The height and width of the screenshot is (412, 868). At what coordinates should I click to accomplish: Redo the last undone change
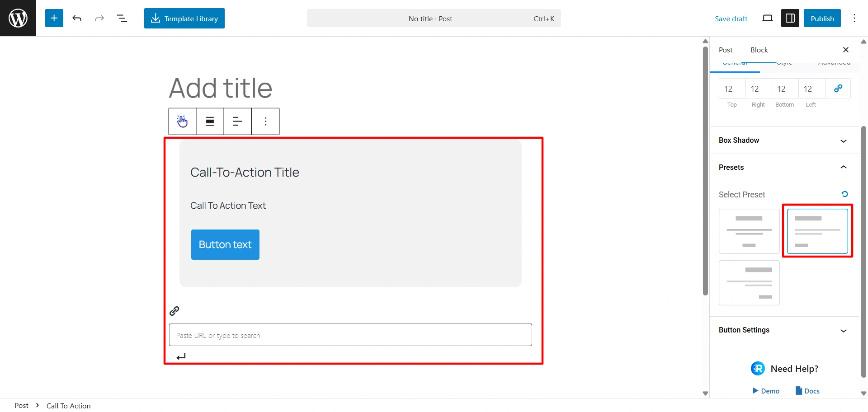click(x=99, y=18)
